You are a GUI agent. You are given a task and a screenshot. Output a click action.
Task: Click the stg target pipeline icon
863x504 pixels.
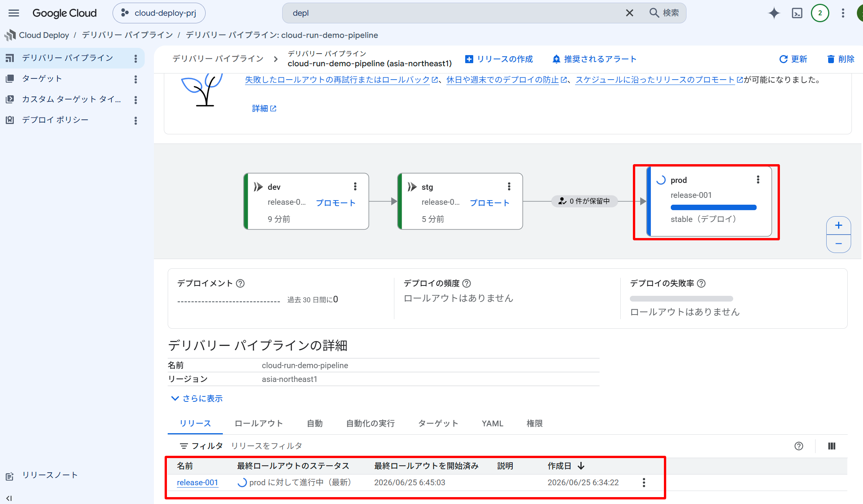click(x=412, y=187)
